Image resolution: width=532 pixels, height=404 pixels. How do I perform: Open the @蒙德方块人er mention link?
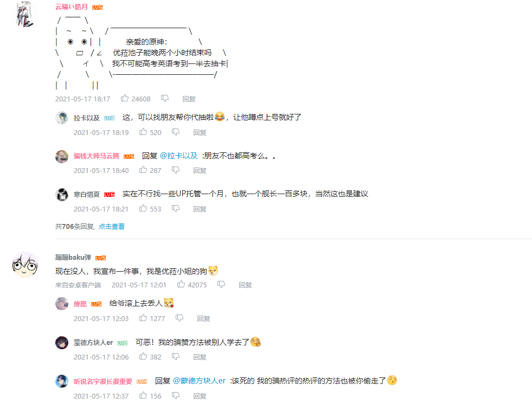(x=199, y=381)
